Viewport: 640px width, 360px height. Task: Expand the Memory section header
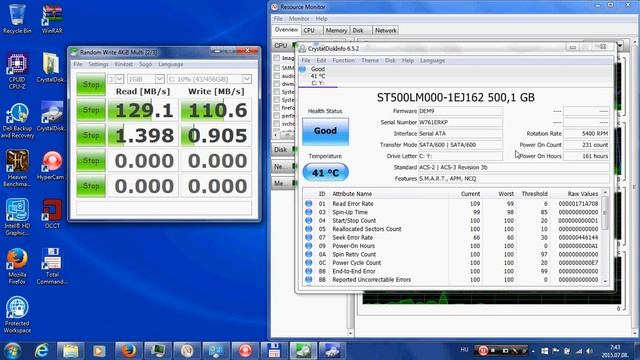coord(282,183)
